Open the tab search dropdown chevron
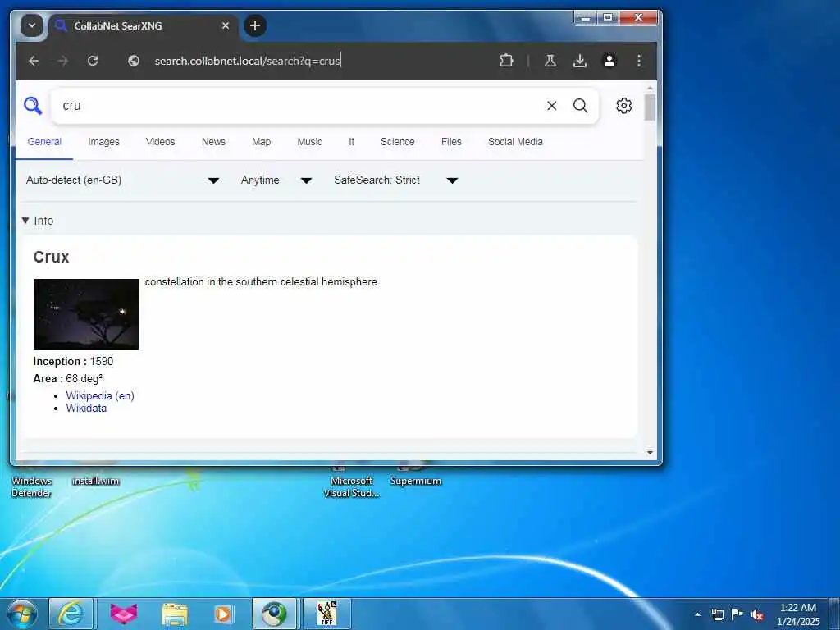The width and height of the screenshot is (840, 630). click(x=32, y=25)
